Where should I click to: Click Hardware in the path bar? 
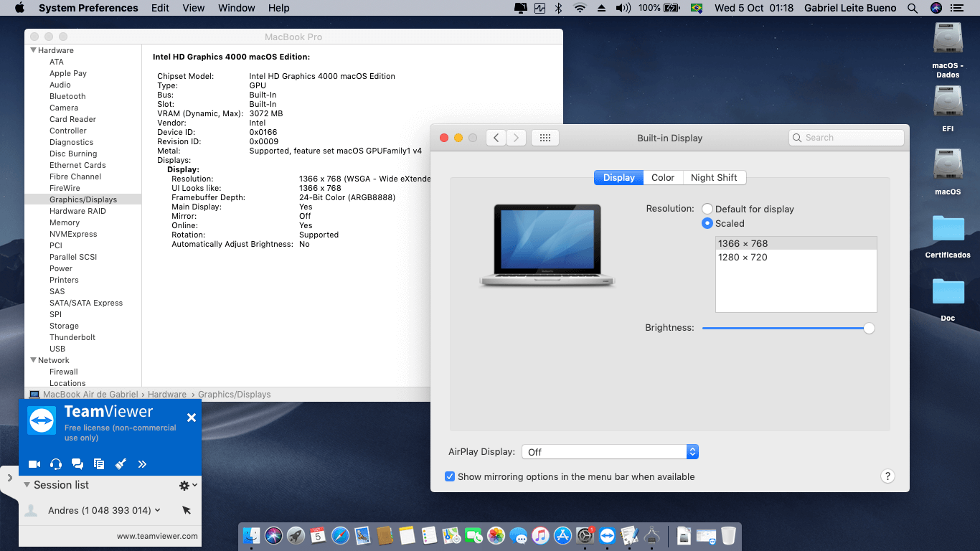tap(167, 395)
